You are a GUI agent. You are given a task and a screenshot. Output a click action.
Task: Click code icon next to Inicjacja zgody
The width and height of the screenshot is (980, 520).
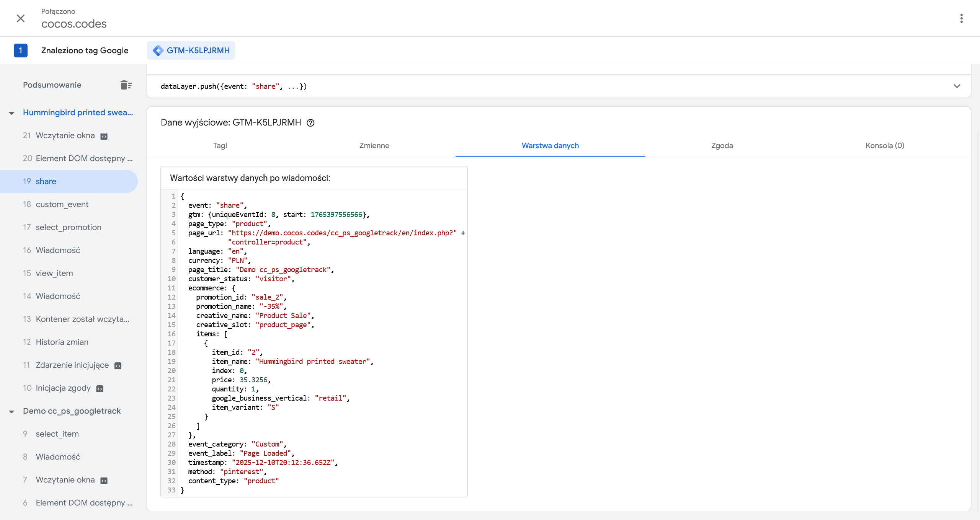[x=100, y=388]
